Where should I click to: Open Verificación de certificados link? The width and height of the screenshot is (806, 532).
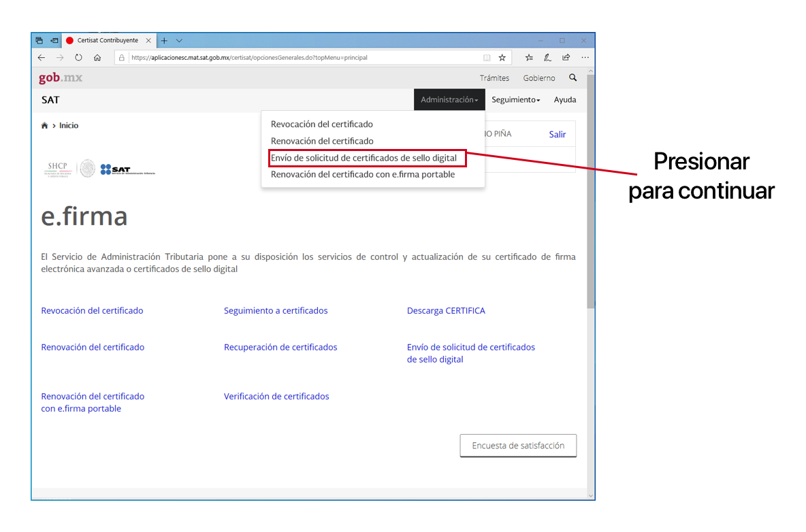coord(276,397)
